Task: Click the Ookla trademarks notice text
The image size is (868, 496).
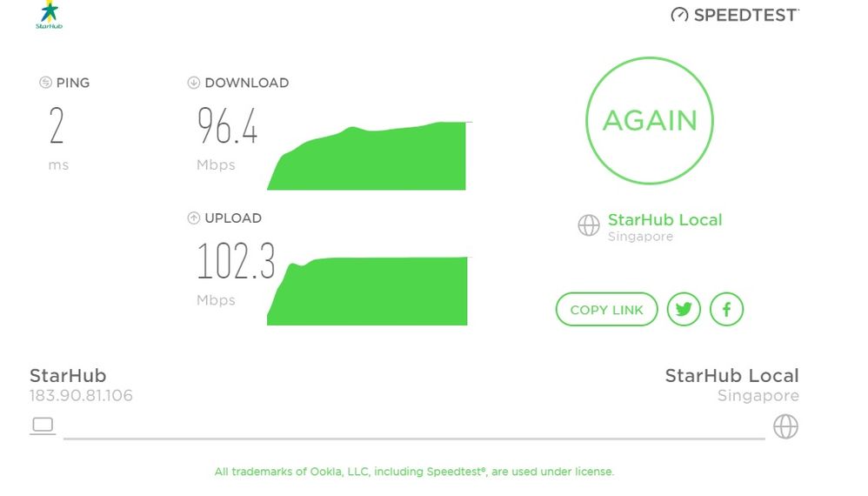Action: 414,472
